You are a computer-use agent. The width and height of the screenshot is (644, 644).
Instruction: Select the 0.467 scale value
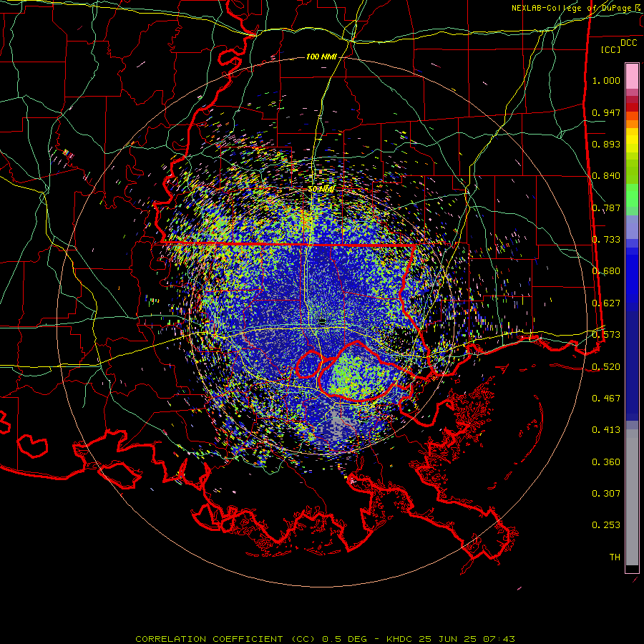tap(606, 399)
